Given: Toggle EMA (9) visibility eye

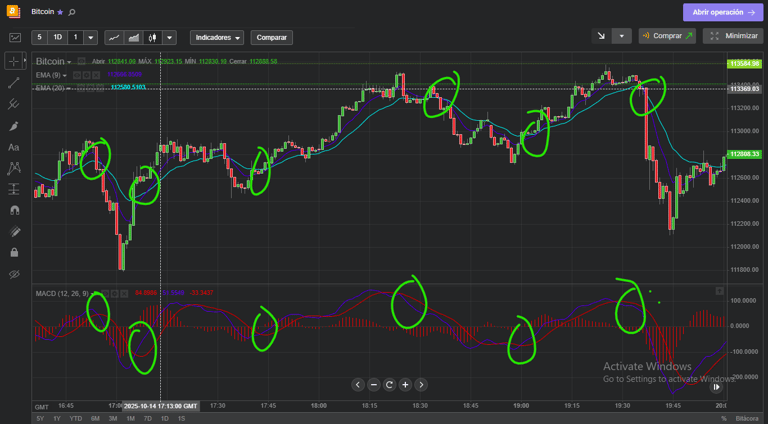Looking at the screenshot, I should [x=77, y=75].
